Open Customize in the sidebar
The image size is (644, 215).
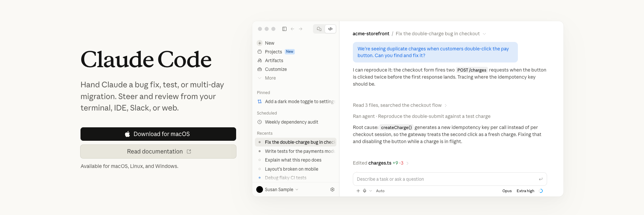(x=276, y=69)
